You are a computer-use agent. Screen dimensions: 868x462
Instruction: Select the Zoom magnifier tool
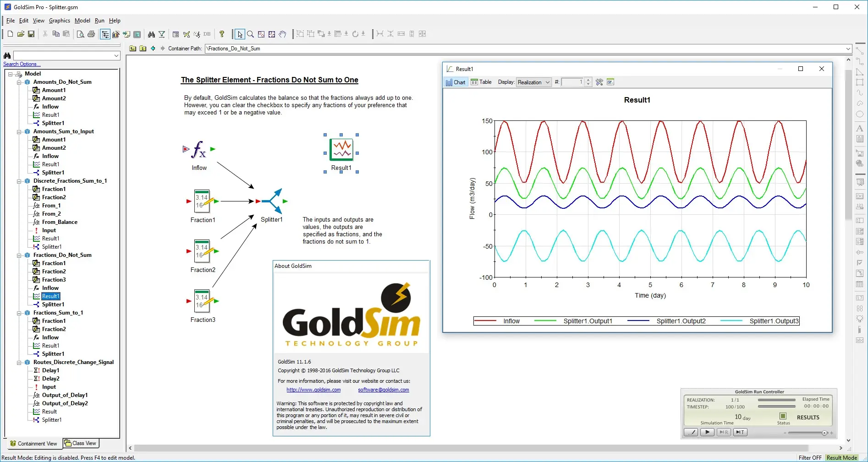point(250,34)
